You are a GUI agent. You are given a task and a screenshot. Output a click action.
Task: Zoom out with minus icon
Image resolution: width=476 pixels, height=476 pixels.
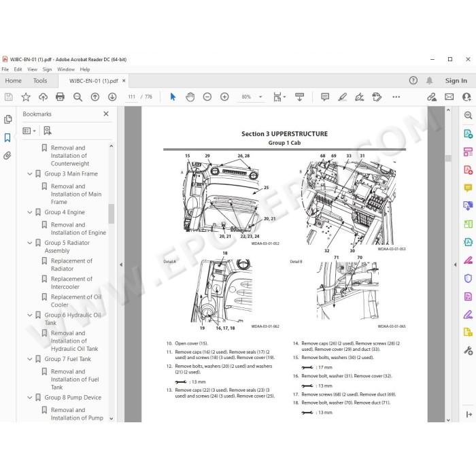pyautogui.click(x=207, y=97)
